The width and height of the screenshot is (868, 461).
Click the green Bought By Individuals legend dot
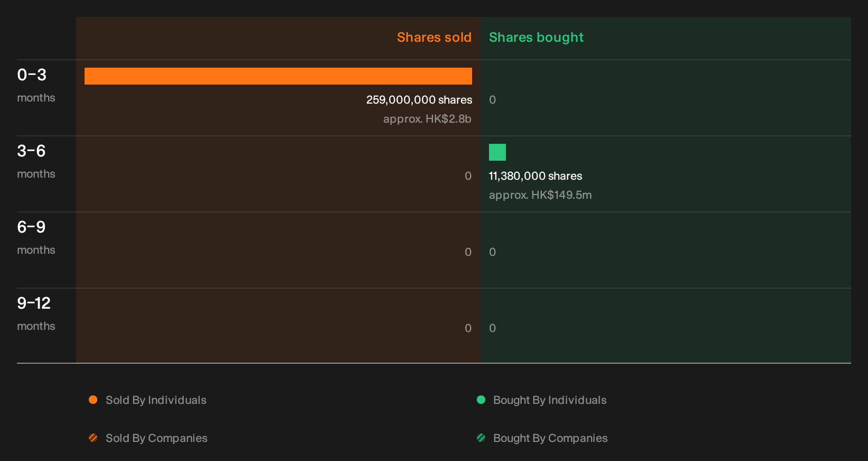click(481, 400)
